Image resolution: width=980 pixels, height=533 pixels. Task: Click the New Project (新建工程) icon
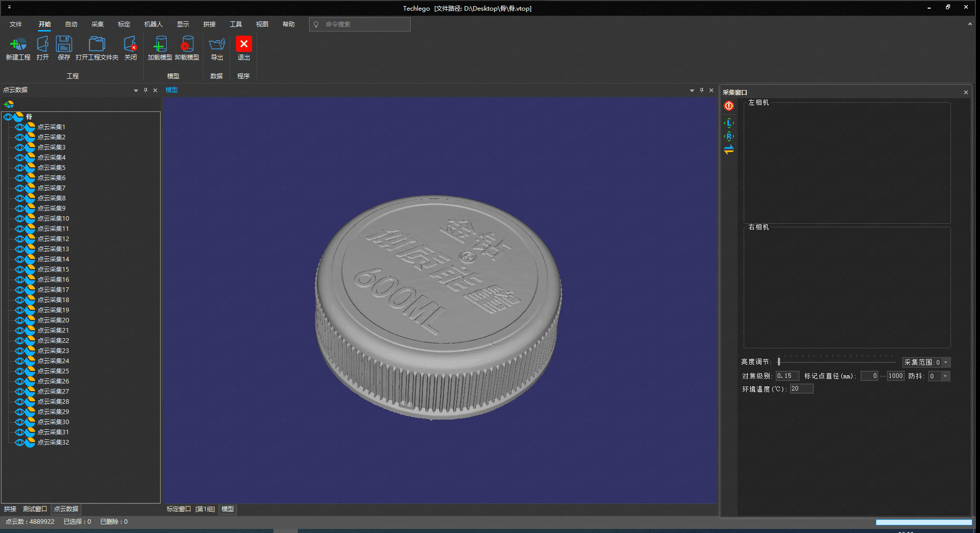pos(18,45)
